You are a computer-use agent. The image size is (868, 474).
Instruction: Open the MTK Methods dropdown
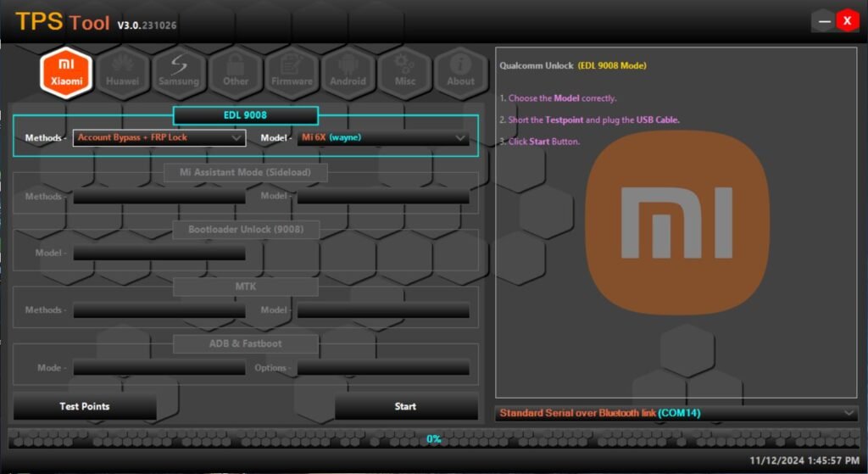[x=159, y=310]
